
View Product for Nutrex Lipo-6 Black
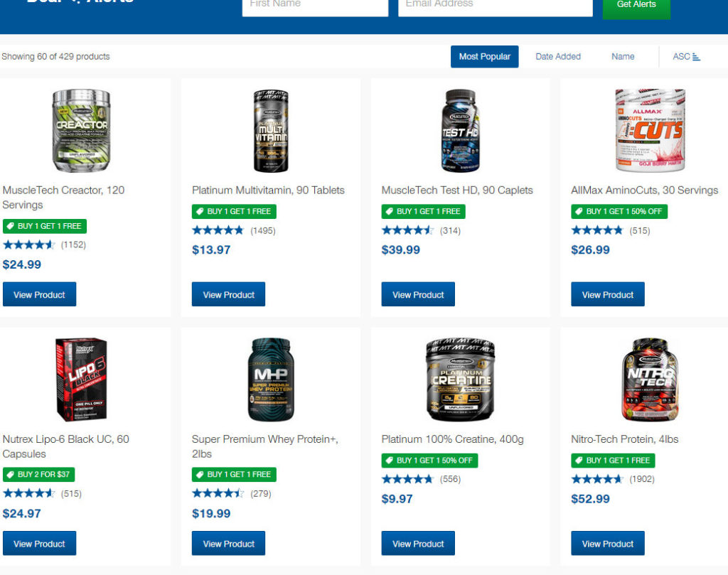pos(40,544)
